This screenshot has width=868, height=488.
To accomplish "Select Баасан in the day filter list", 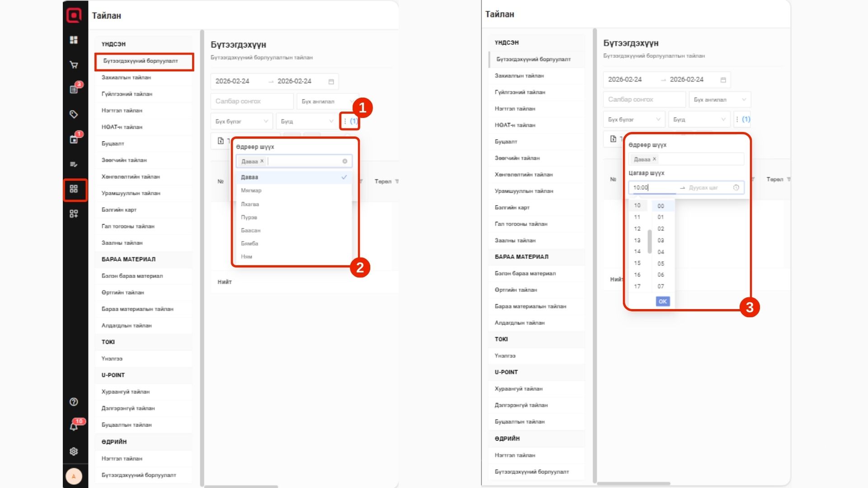I will (x=251, y=230).
